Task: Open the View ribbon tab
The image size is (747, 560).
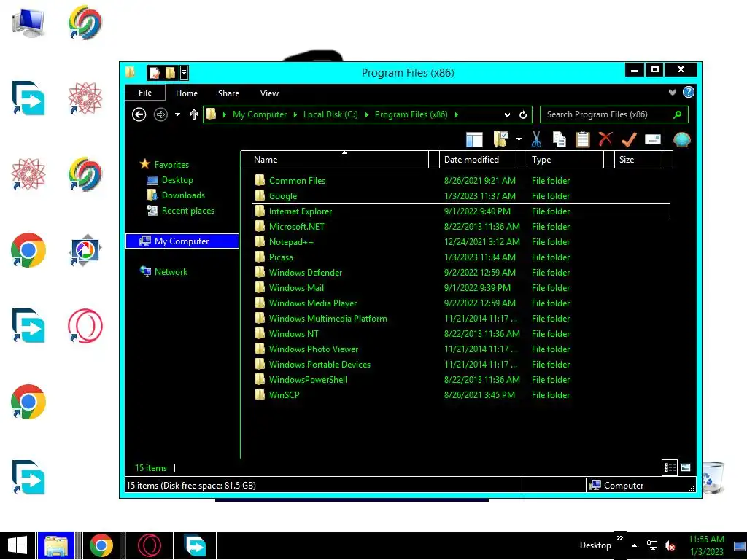Action: 269,93
